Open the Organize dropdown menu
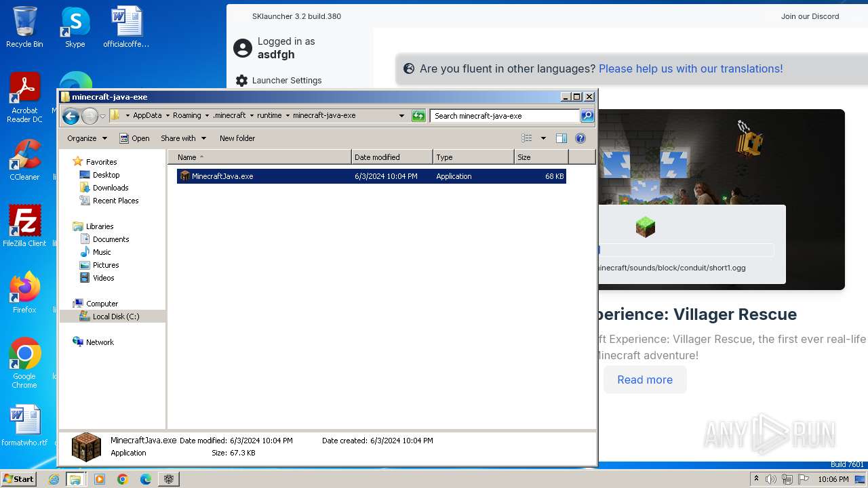Viewport: 868px width, 488px height. tap(87, 138)
